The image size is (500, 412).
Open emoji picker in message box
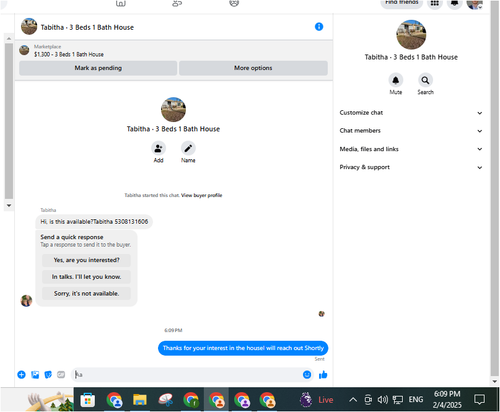[x=307, y=375]
